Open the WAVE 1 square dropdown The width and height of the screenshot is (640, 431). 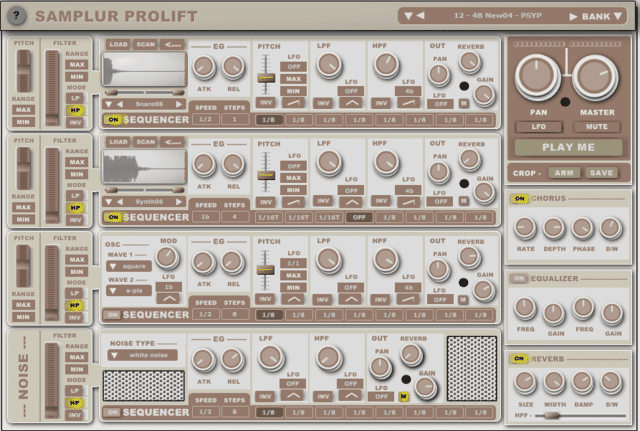coord(129,266)
